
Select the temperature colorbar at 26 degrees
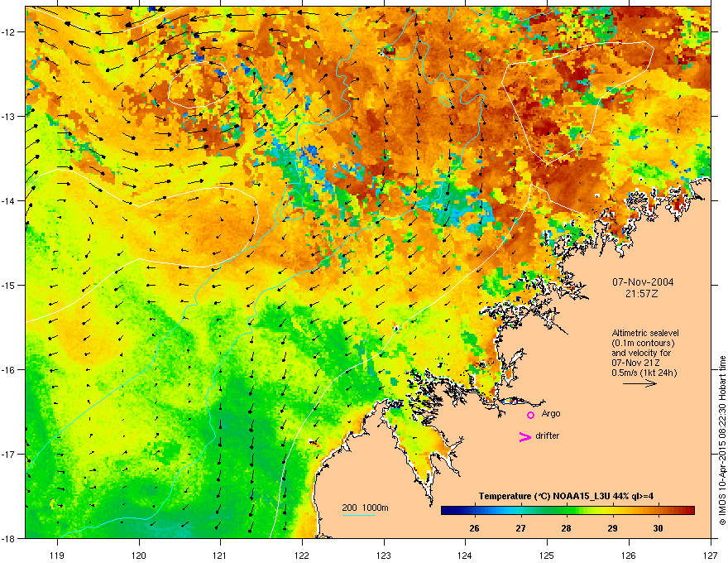tap(475, 511)
